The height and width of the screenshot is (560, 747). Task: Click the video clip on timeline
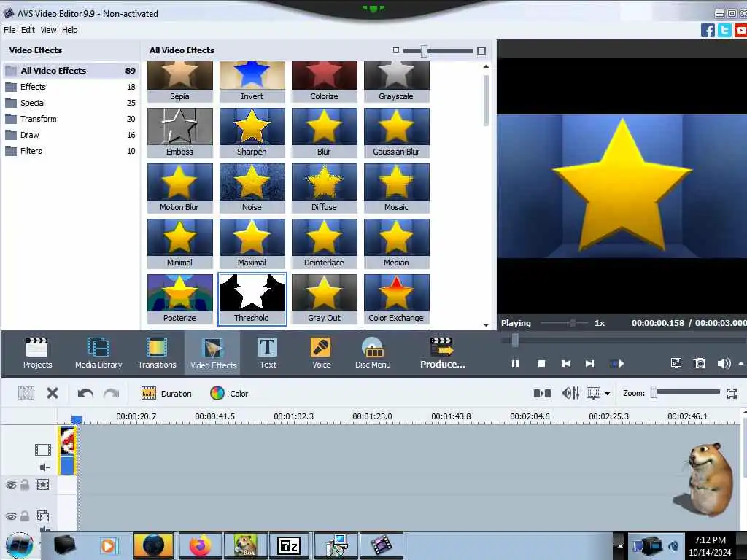67,450
